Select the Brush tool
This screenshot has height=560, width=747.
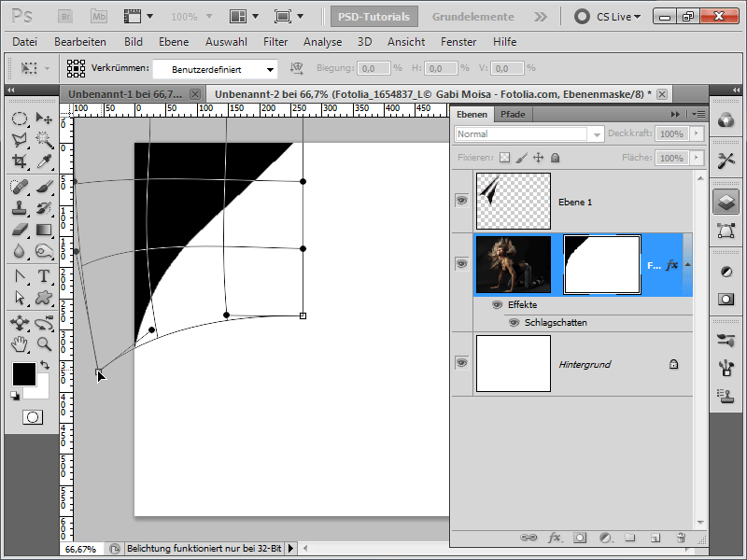point(44,187)
